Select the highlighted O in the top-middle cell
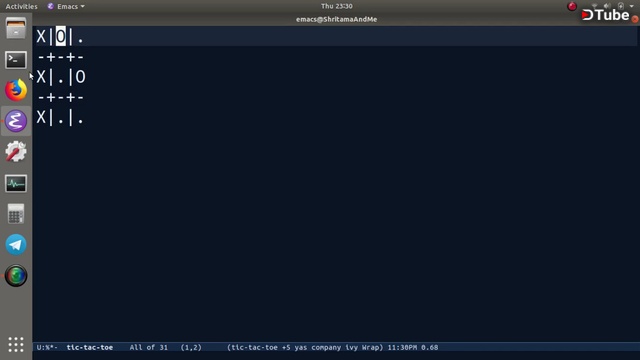Viewport: 640px width, 360px height. click(60, 37)
